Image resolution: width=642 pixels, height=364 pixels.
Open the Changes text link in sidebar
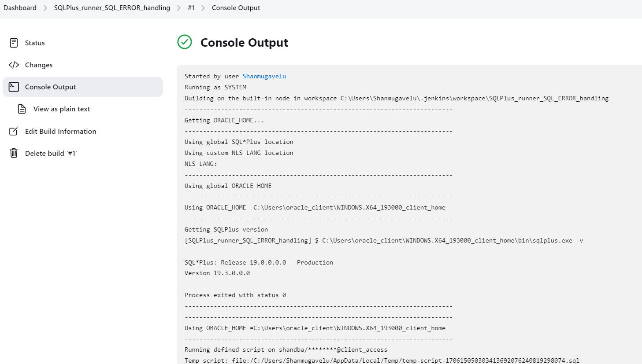pyautogui.click(x=39, y=65)
